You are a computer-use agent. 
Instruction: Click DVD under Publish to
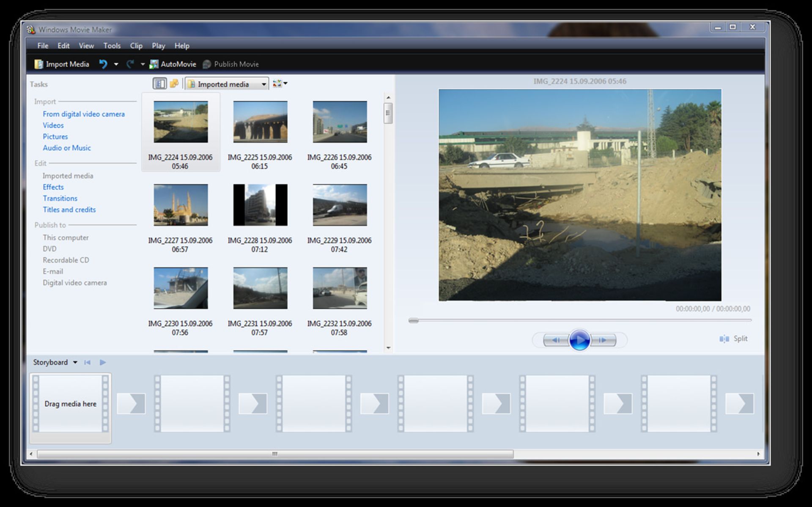pos(49,249)
